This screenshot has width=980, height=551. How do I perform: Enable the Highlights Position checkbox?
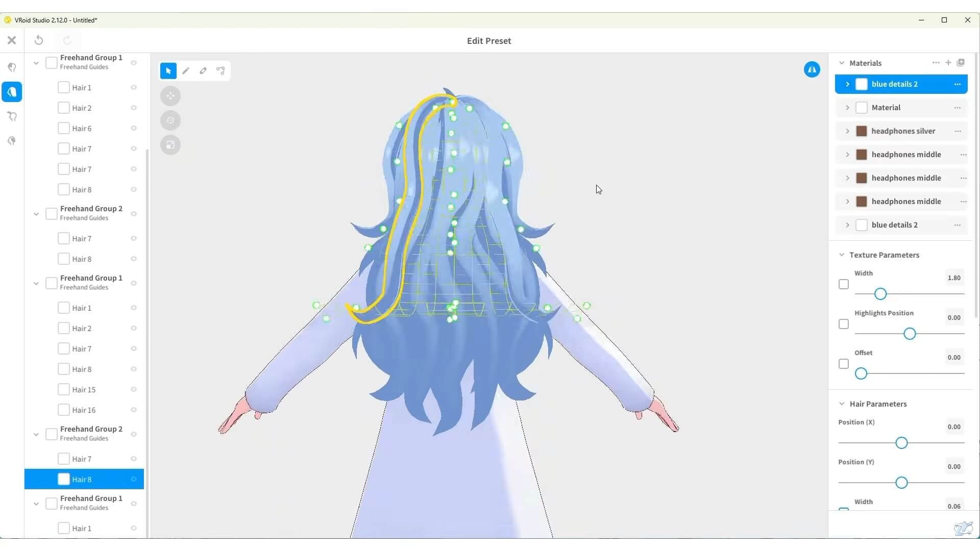[x=844, y=324]
